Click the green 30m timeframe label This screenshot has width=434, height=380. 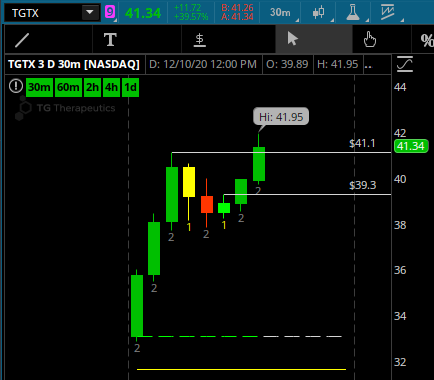pyautogui.click(x=39, y=87)
